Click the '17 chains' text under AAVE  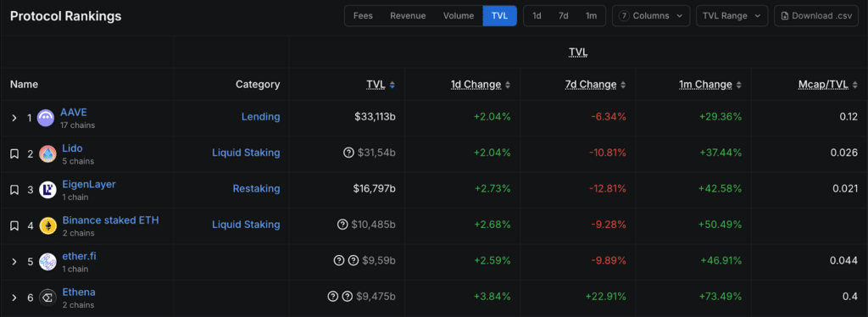pyautogui.click(x=77, y=125)
